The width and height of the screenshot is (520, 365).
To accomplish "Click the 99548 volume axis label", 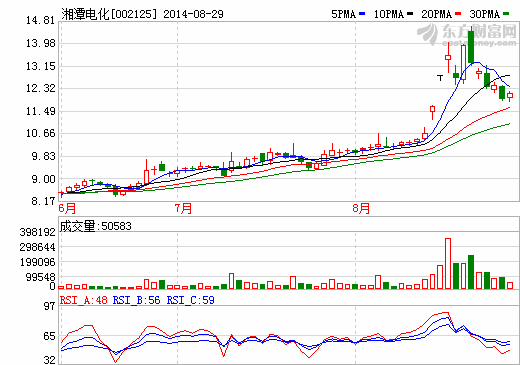I will [x=40, y=277].
